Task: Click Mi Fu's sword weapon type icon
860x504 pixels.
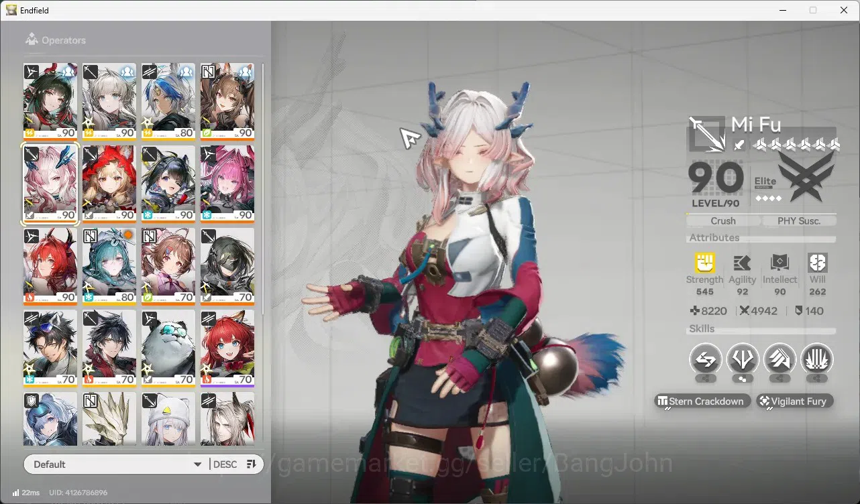Action: (x=706, y=134)
